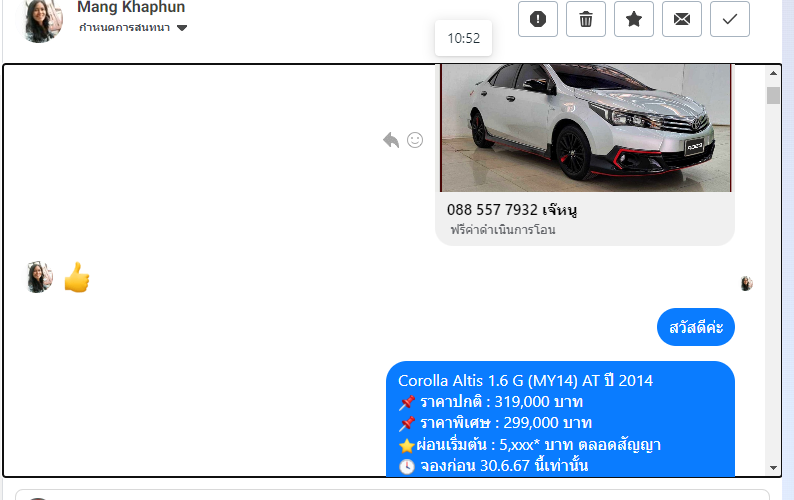794x500 pixels.
Task: Click the scrollbar down arrow
Action: [x=773, y=468]
